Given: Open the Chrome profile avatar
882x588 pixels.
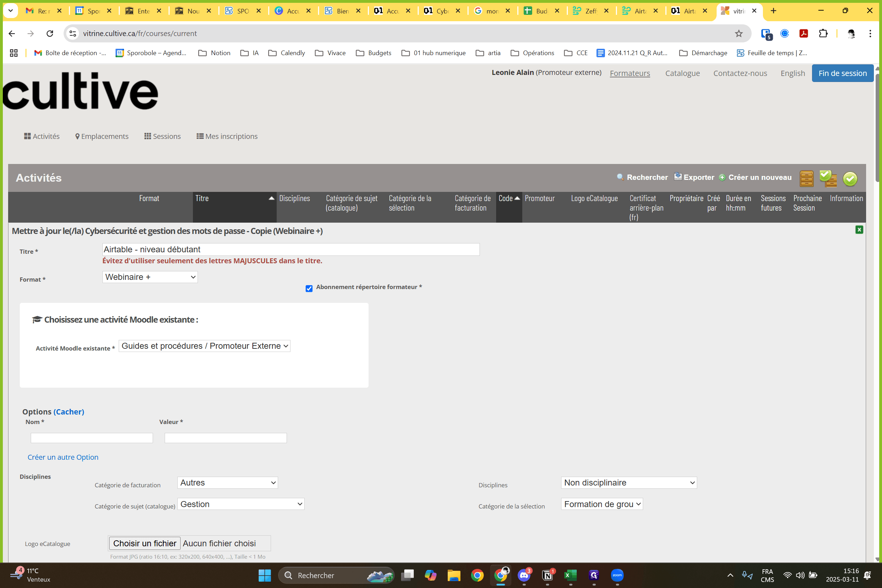Looking at the screenshot, I should [851, 33].
